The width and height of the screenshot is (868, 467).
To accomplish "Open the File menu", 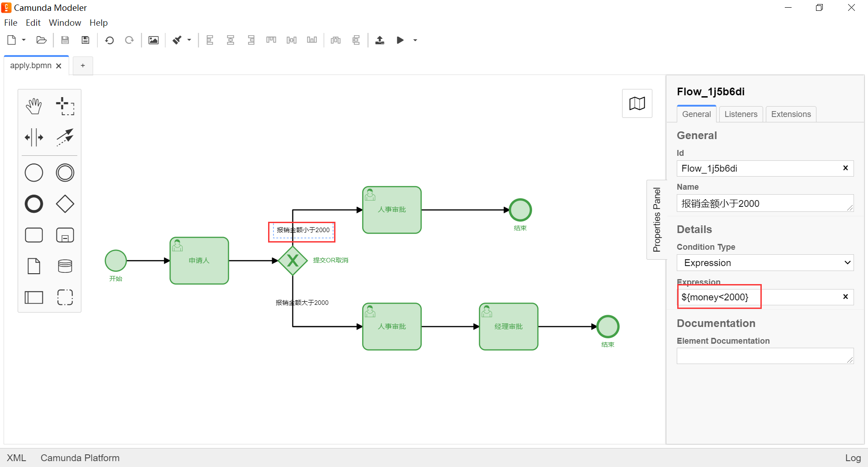I will click(11, 23).
